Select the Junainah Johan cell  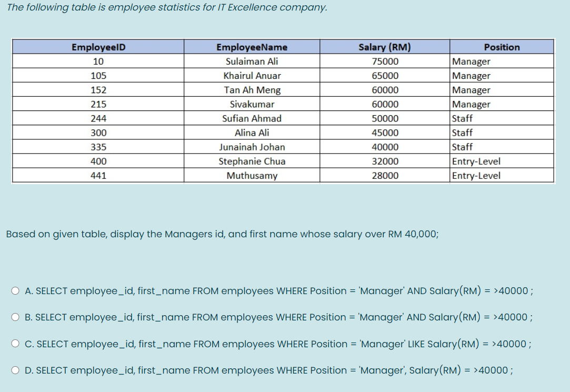[252, 147]
